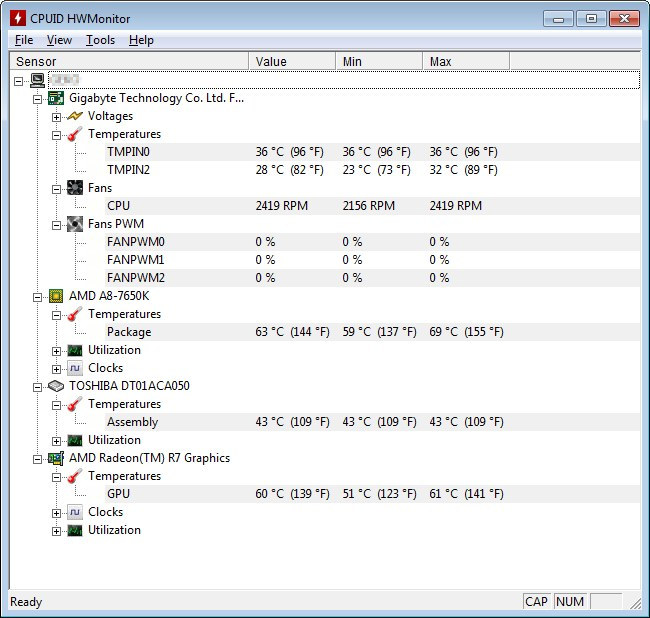Select the TMPIN0 sensor row

372,152
